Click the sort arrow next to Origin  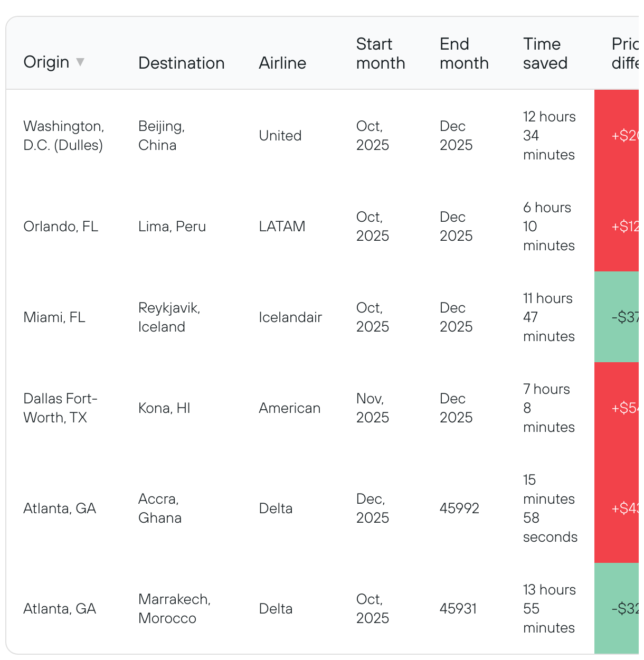80,62
